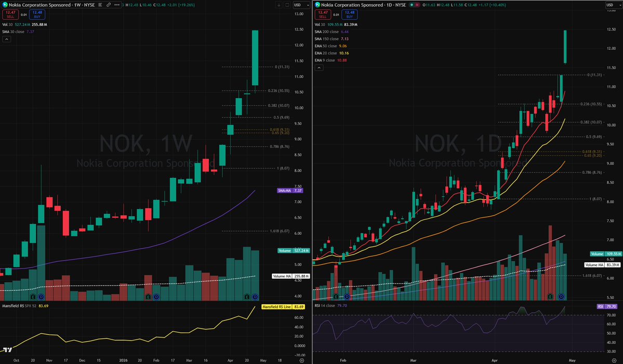
Task: Click the weekly chart BUY 12.48 button
Action: [37, 15]
